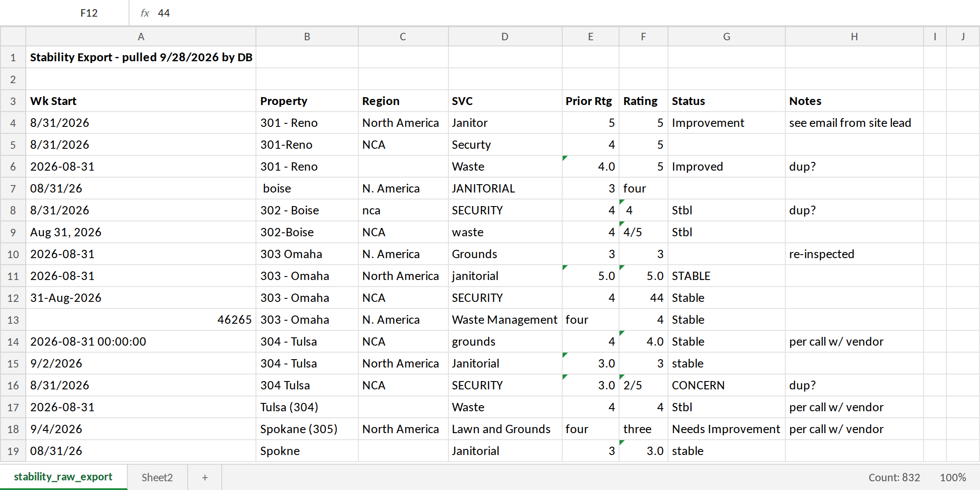Select cell with rating 44

tap(644, 298)
